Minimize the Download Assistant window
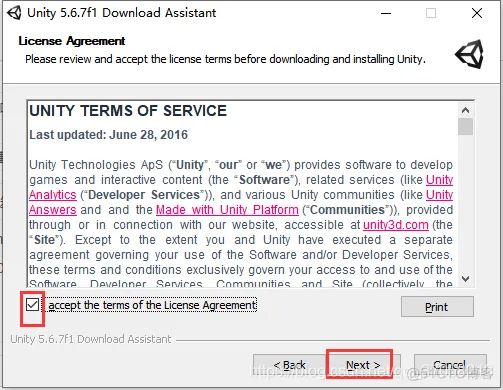Screen dimensions: 503x390 [x=386, y=13]
